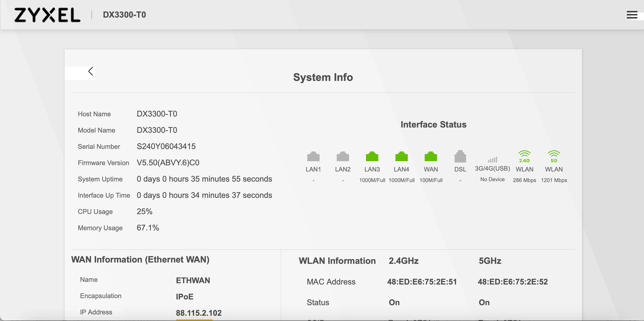Click the 3G/4G USB signal icon

(x=492, y=159)
